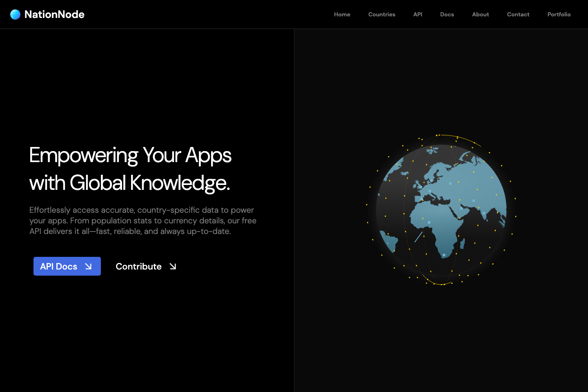Screen dimensions: 588x392
Task: Open the Contact page link
Action: tap(518, 14)
